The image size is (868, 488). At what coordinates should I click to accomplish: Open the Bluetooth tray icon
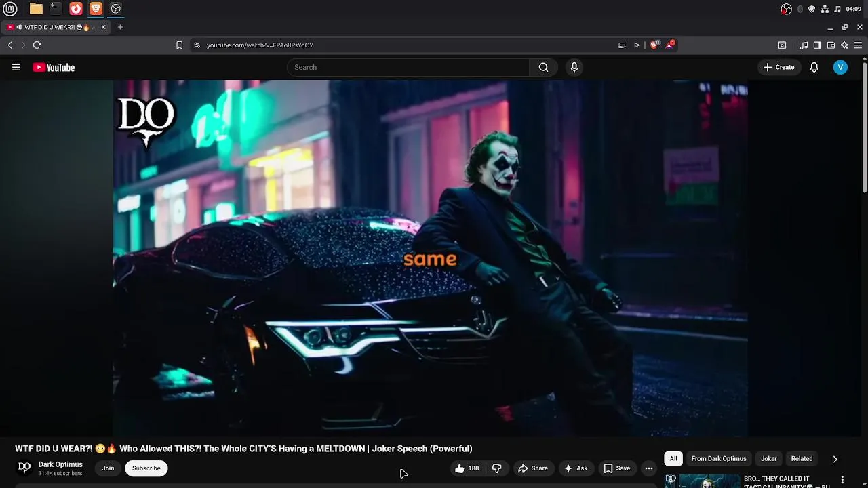pyautogui.click(x=800, y=9)
